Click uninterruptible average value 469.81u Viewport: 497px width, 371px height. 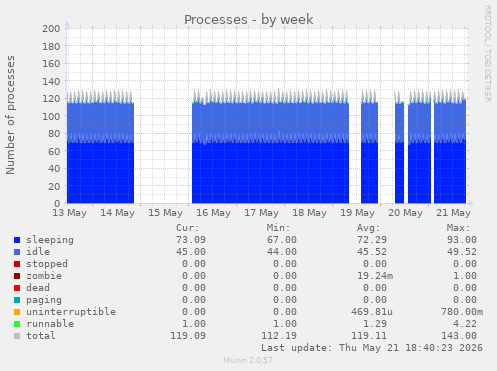[372, 312]
